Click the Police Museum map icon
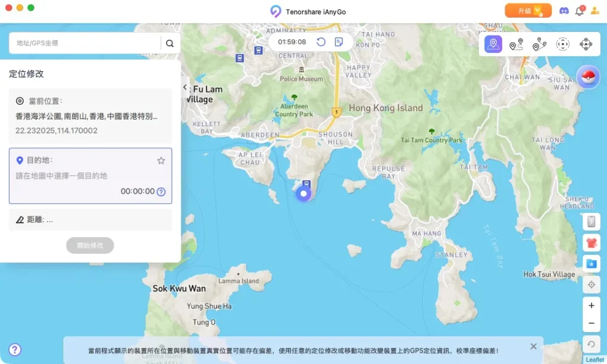The height and width of the screenshot is (364, 607). 301,70
